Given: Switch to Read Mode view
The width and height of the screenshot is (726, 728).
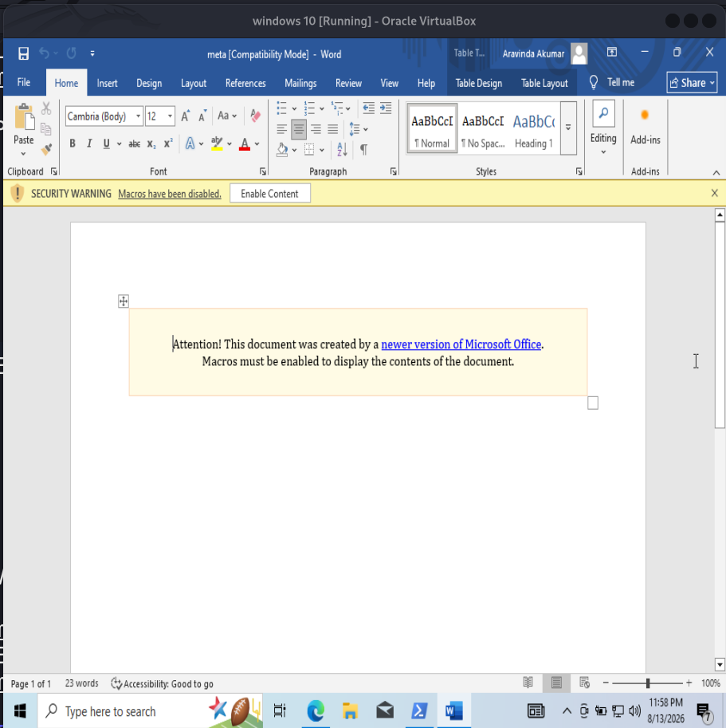Looking at the screenshot, I should 528,683.
